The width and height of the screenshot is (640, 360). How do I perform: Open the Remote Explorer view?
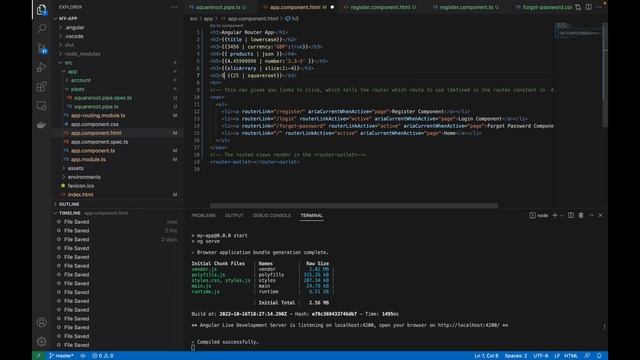42,106
